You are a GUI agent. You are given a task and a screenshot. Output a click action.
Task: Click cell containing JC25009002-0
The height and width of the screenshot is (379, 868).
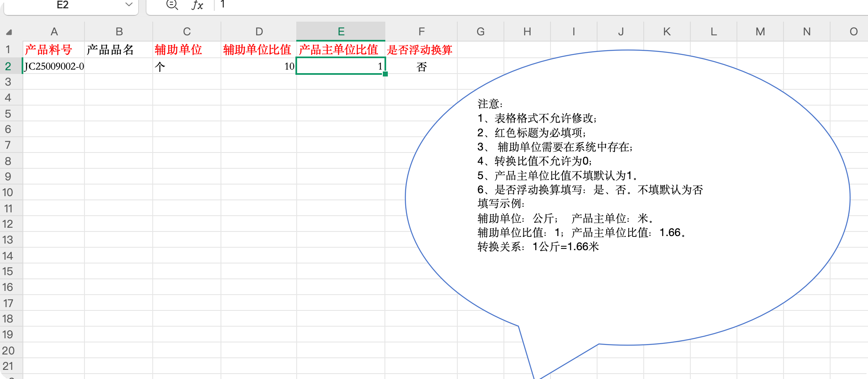(x=54, y=66)
